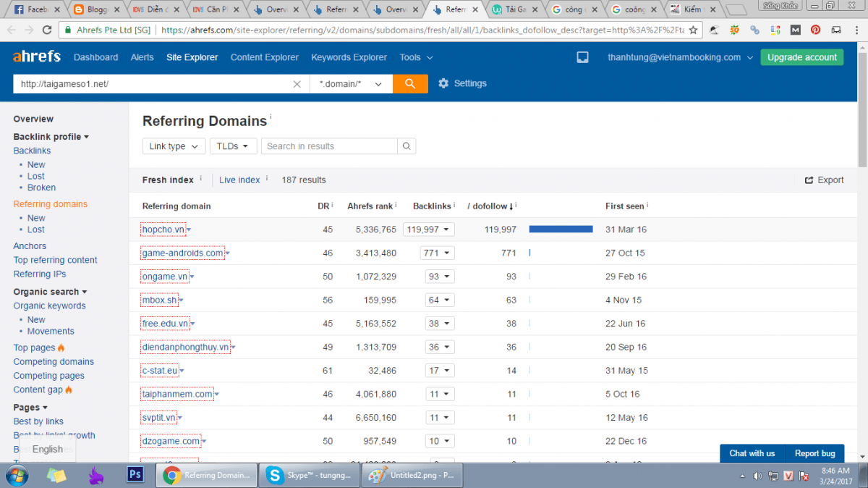This screenshot has height=488, width=868.
Task: Open Top referring content in the sidebar
Action: click(55, 260)
